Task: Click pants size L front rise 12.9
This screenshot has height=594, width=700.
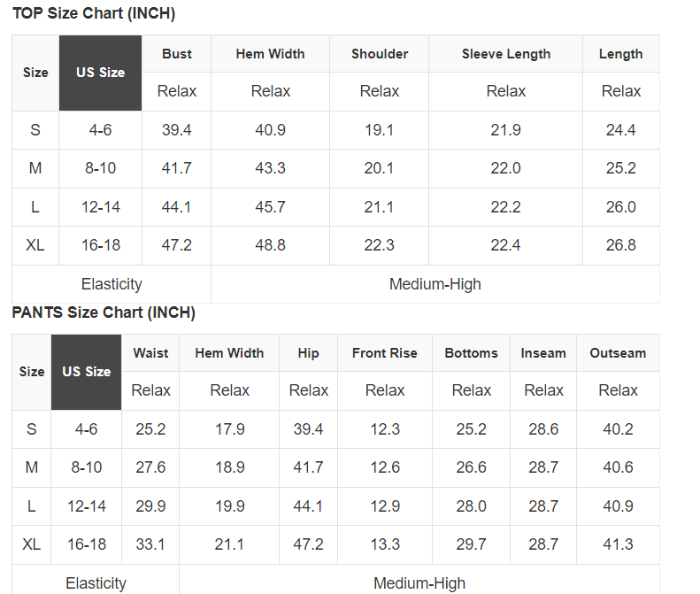Action: 384,506
